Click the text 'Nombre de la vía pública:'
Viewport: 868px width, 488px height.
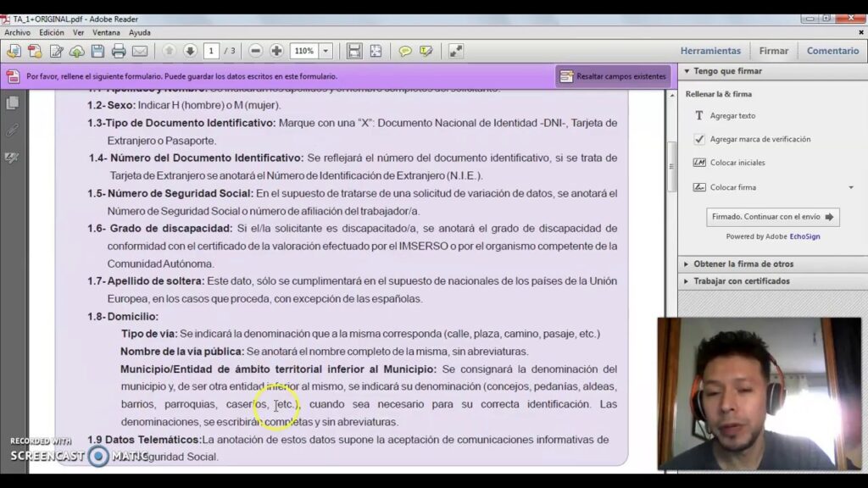point(182,352)
